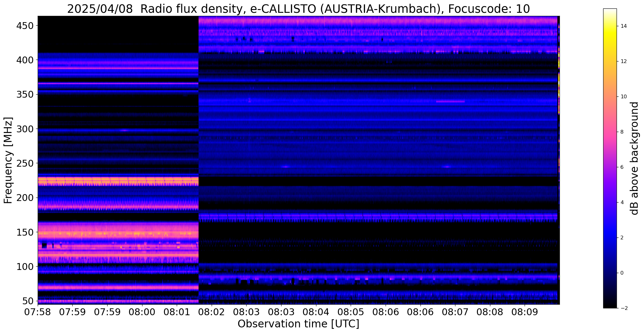The width and height of the screenshot is (644, 333).
Task: Click the colorbar tick label 8
Action: (x=622, y=132)
